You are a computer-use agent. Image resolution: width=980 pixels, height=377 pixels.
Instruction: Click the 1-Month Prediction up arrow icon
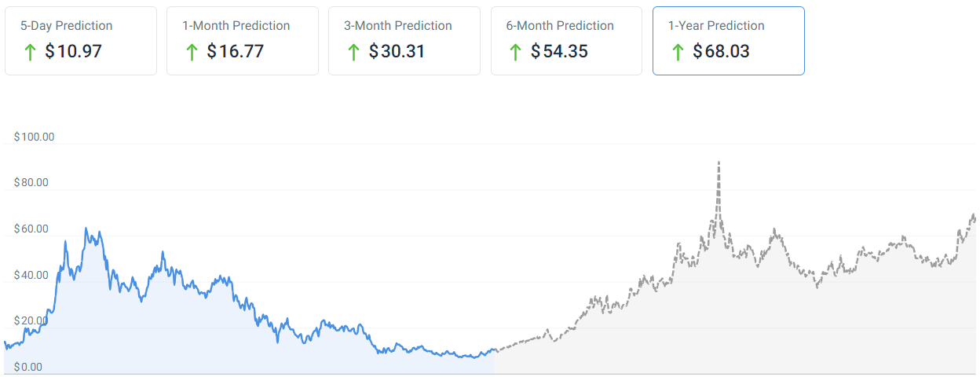point(191,52)
